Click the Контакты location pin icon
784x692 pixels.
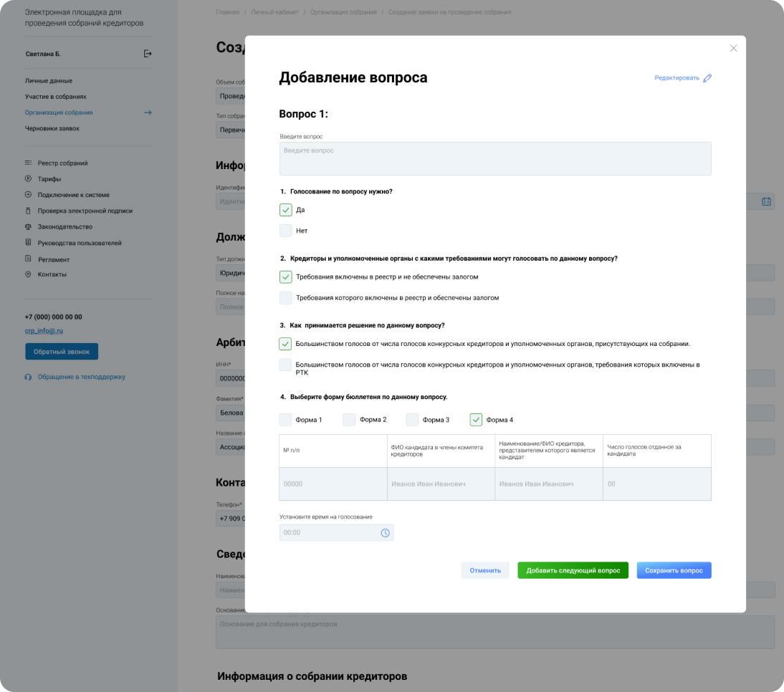[x=29, y=274]
